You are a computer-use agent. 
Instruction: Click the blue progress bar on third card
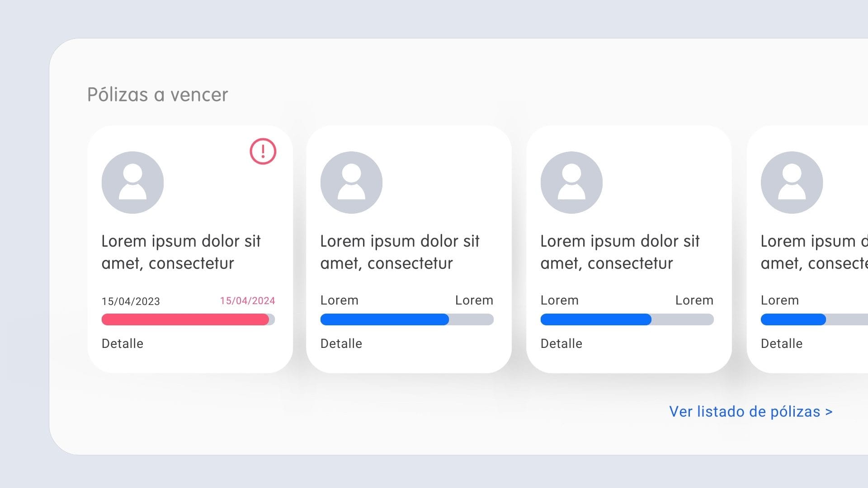coord(627,319)
